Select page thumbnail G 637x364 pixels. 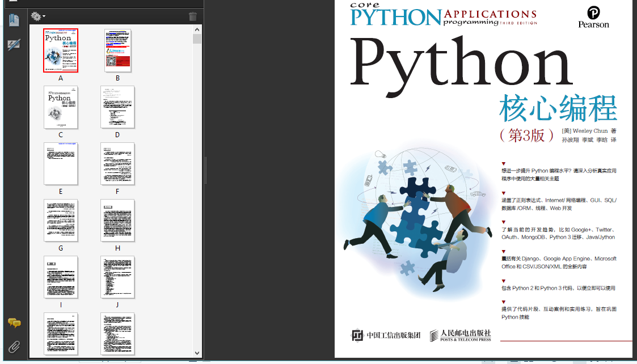61,221
